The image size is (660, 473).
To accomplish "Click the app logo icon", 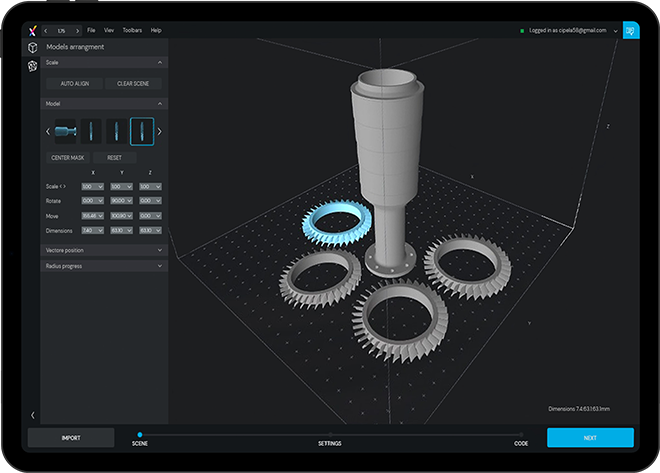I will [x=33, y=30].
